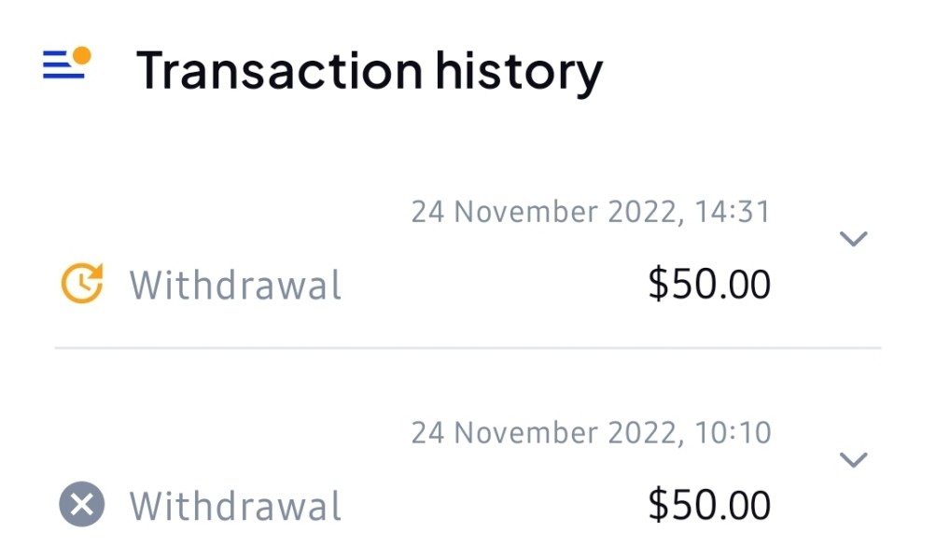Image resolution: width=936 pixels, height=560 pixels.
Task: Click the "10:10" time in second timestamp
Action: (x=733, y=433)
